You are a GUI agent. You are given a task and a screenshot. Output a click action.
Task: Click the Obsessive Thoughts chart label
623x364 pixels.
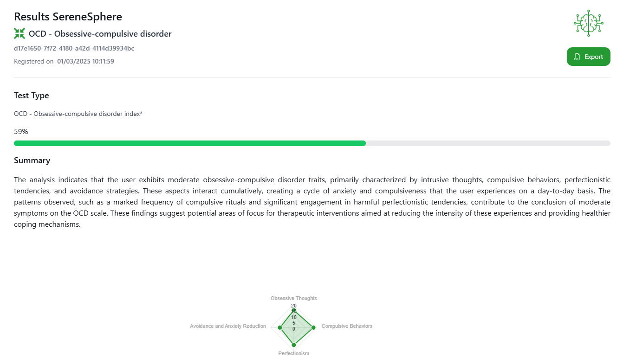[293, 298]
